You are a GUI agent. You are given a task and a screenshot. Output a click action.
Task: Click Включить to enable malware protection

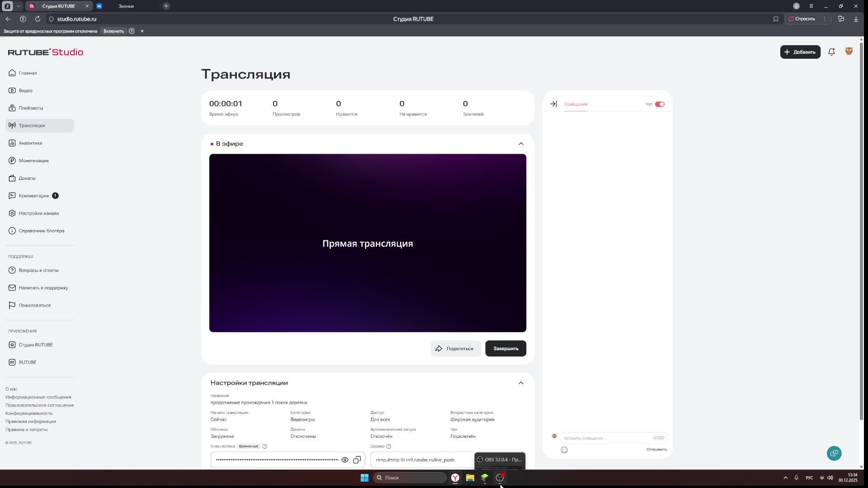[113, 31]
